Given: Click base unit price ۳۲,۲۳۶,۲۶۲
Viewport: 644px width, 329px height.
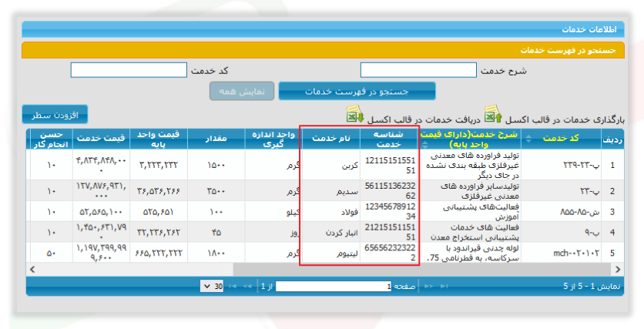Looking at the screenshot, I should tap(159, 233).
